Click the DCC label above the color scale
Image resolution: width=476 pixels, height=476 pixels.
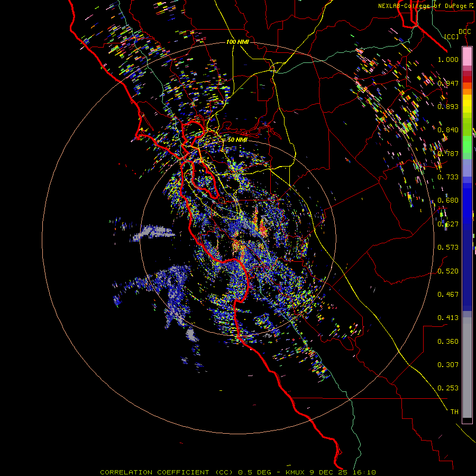tap(465, 32)
